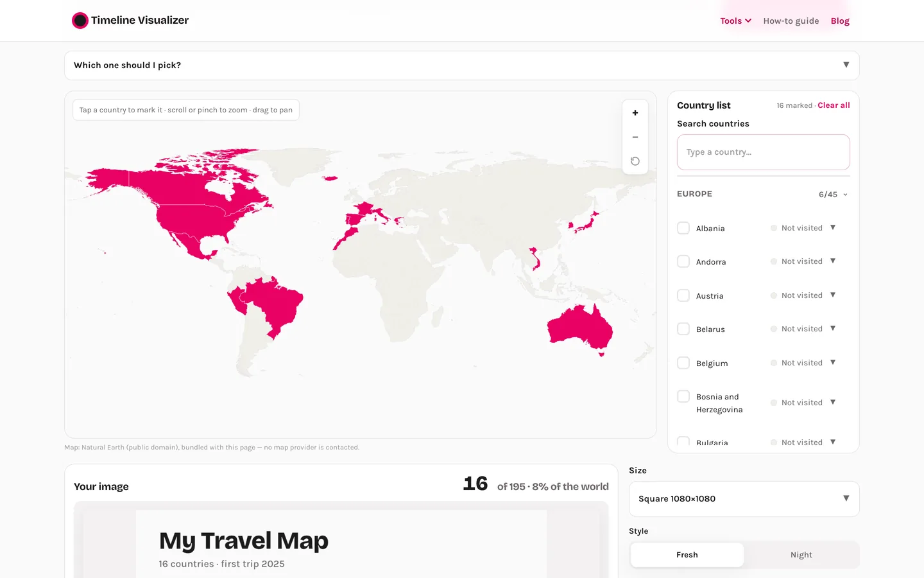Open Albania's visit status dropdown
The height and width of the screenshot is (578, 924).
click(x=803, y=228)
